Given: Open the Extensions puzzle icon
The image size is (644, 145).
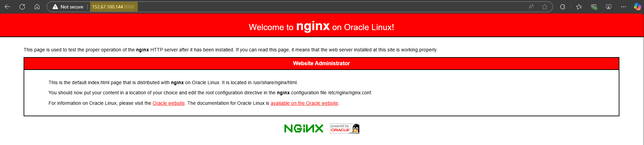Looking at the screenshot, I should pos(562,7).
